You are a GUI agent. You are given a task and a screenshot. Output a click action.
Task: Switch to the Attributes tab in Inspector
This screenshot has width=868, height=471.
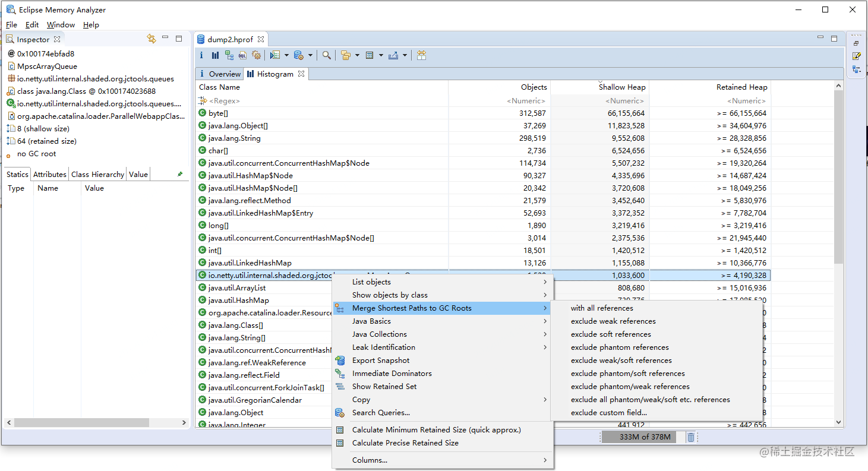(x=49, y=174)
